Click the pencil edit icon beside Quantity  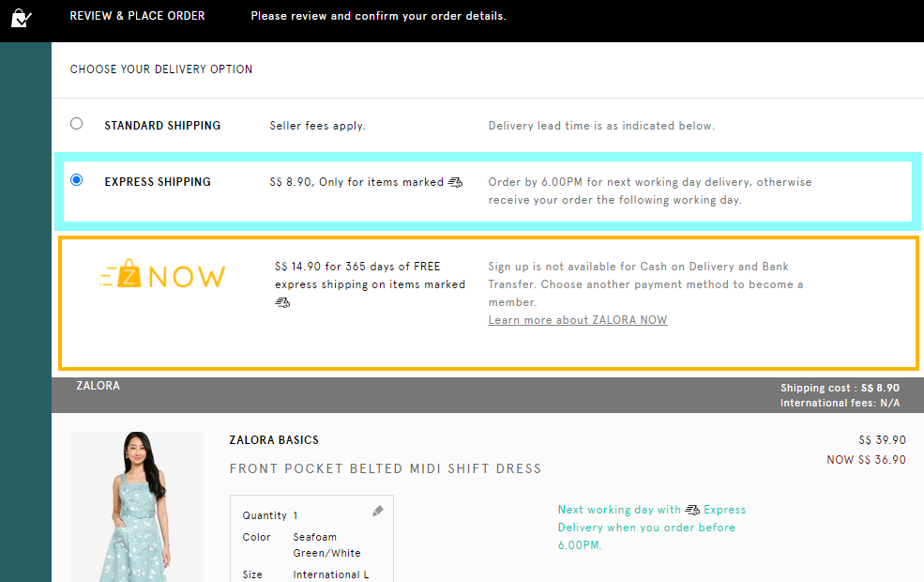tap(378, 511)
